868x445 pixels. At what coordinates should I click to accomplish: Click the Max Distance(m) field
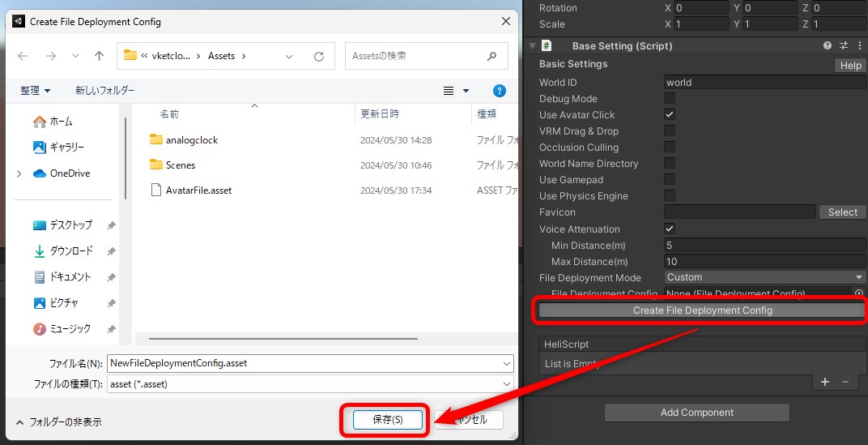[x=765, y=261]
